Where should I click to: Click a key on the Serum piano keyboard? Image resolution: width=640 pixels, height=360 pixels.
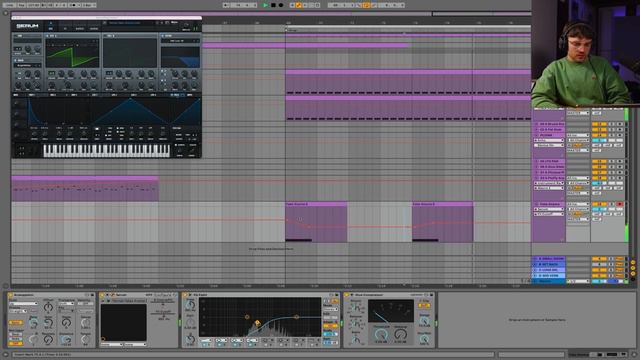point(106,150)
